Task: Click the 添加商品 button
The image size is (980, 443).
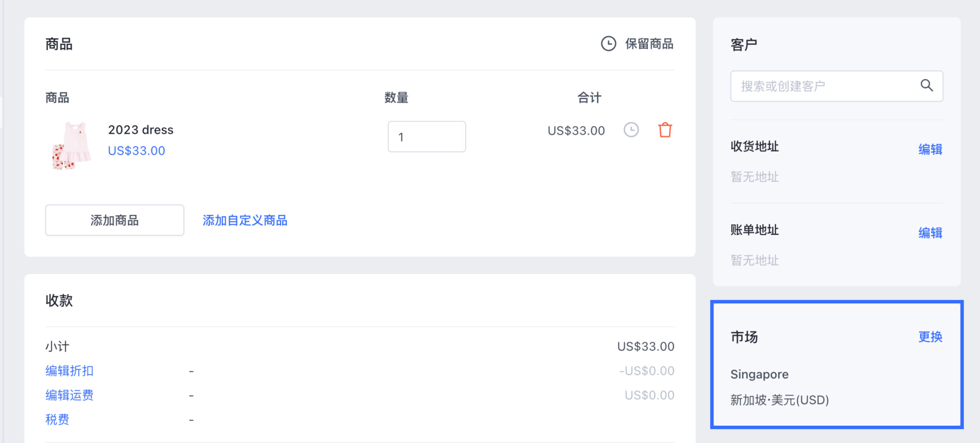Action: point(114,220)
